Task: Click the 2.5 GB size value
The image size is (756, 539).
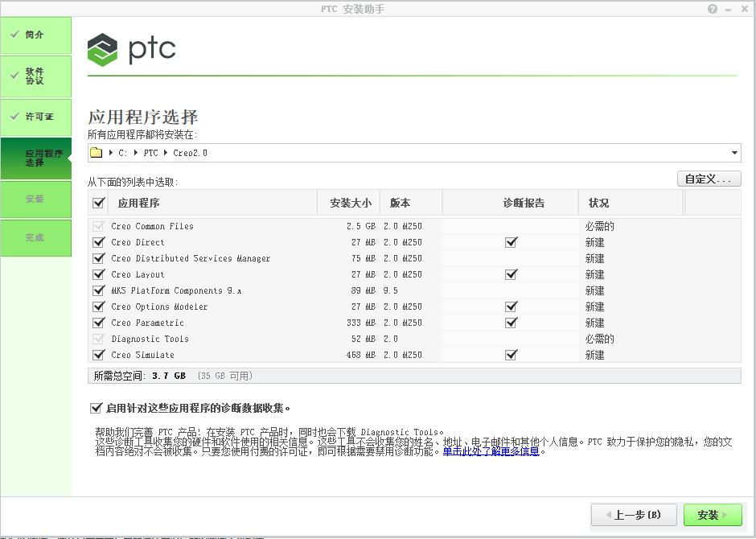Action: 360,226
